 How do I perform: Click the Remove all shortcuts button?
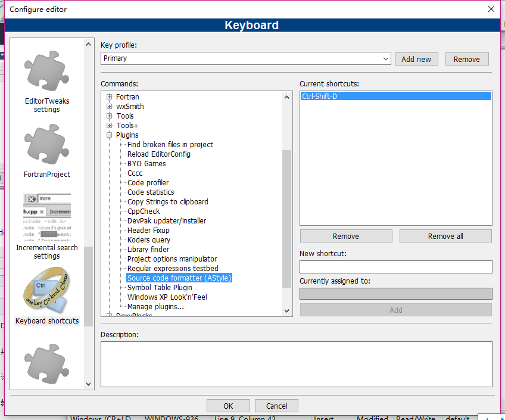445,236
